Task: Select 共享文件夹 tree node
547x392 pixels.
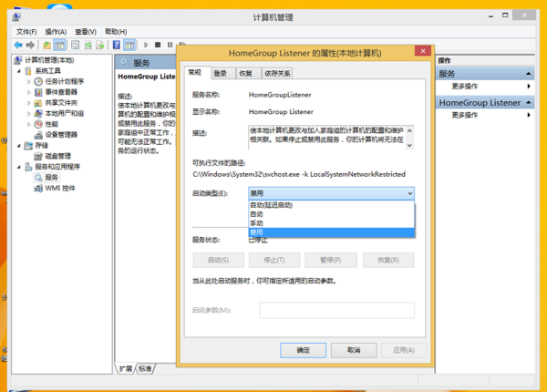Action: pos(61,103)
